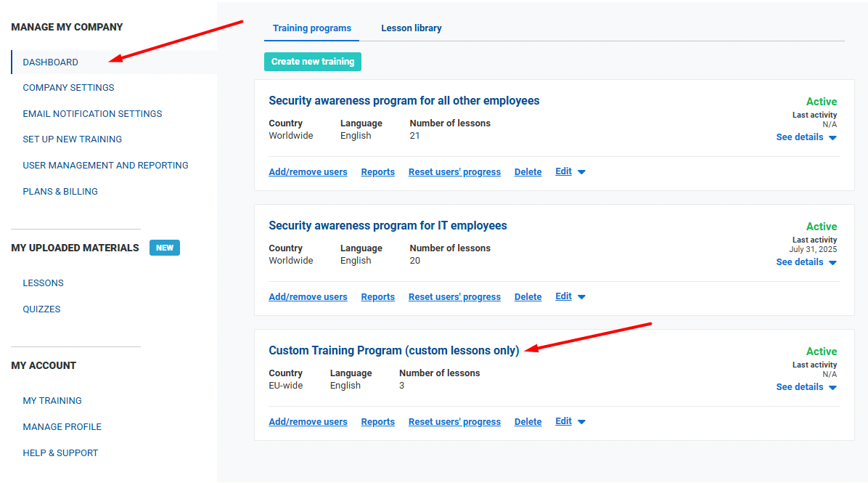Click the NEW badge beside My Uploaded Materials

pos(165,248)
